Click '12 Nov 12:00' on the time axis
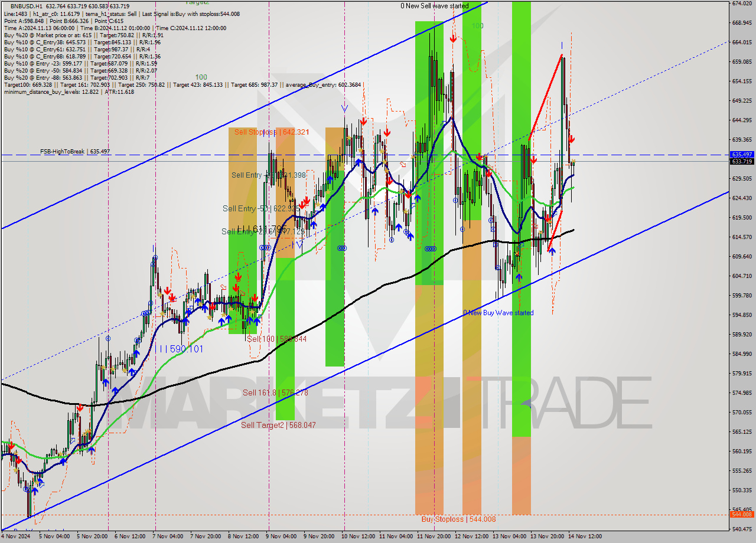 click(472, 537)
